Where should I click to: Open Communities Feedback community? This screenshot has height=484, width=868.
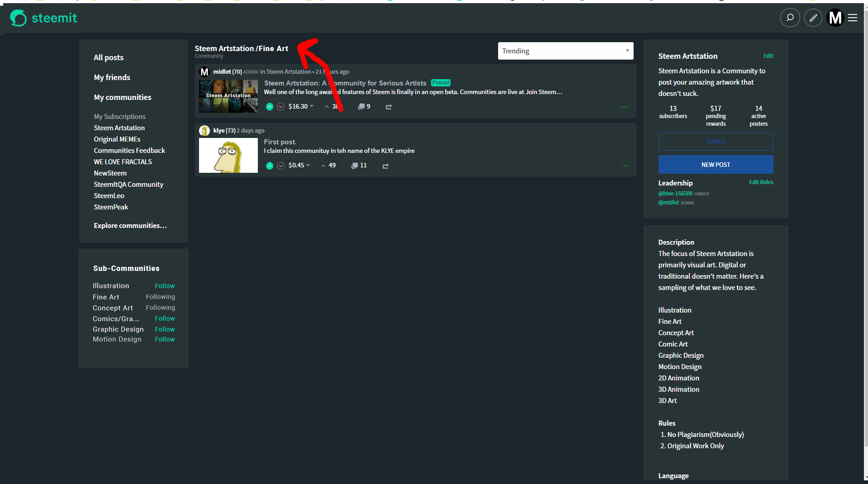click(x=129, y=151)
